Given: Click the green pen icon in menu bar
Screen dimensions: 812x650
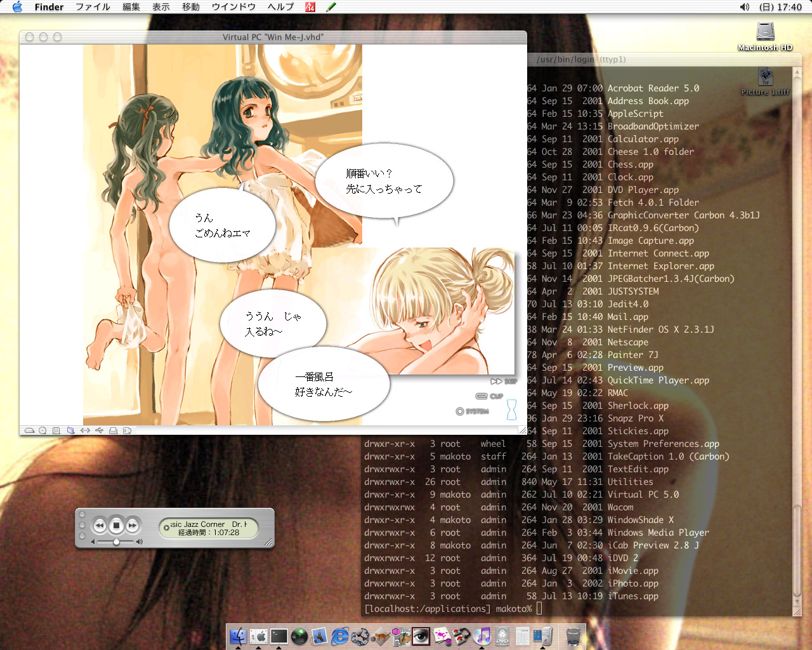Looking at the screenshot, I should [x=331, y=7].
